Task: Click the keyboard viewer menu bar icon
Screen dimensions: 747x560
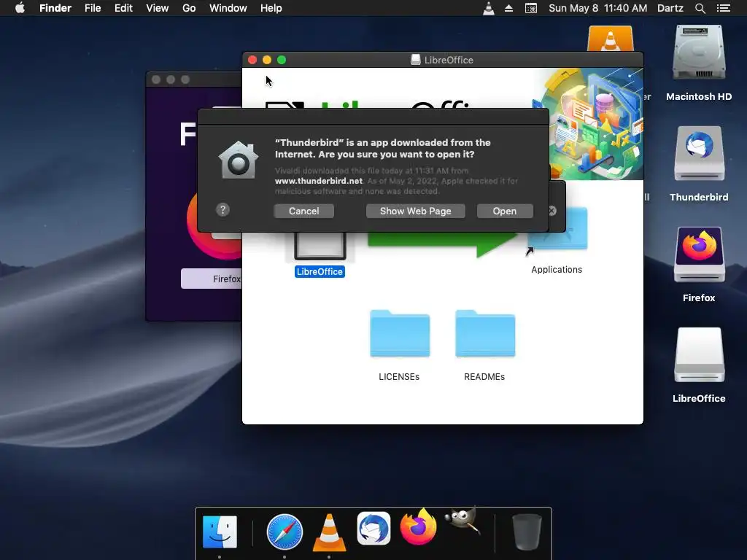Action: 531,8
